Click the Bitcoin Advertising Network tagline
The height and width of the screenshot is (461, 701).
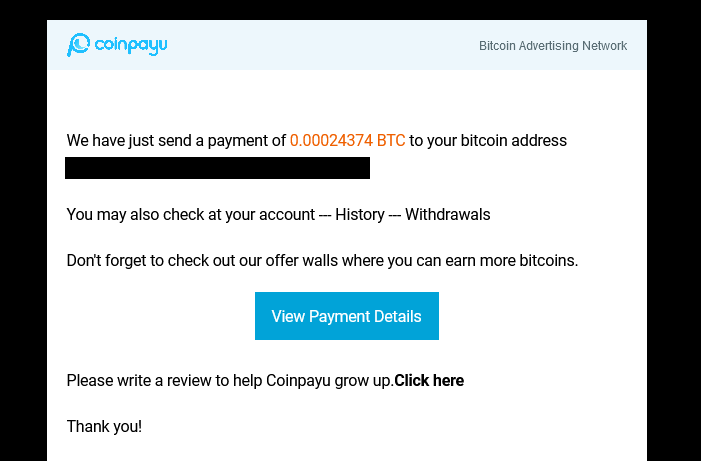click(x=553, y=46)
